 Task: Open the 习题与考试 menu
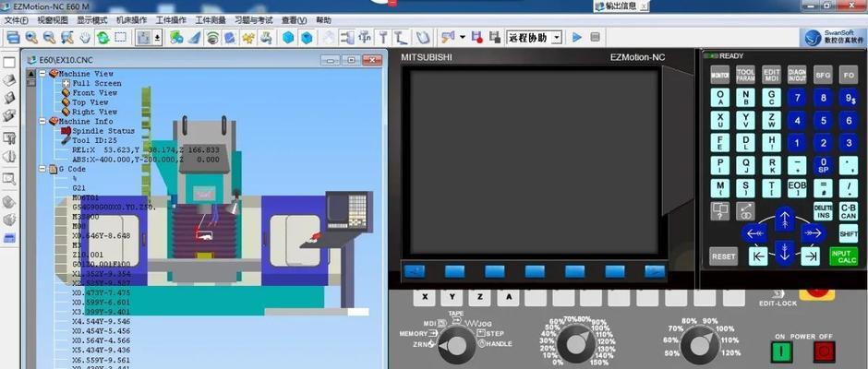point(254,20)
